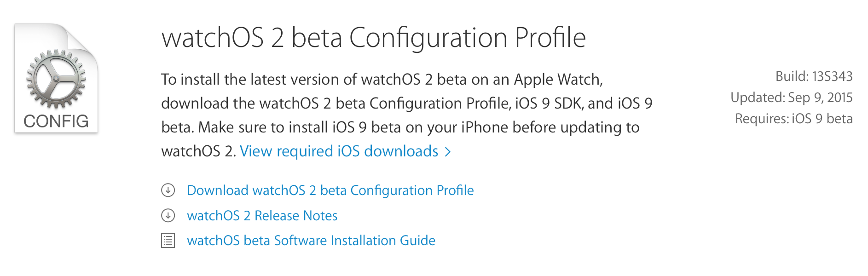Open watchOS 2 Release Notes
Screen dimensions: 868x276
pos(262,215)
